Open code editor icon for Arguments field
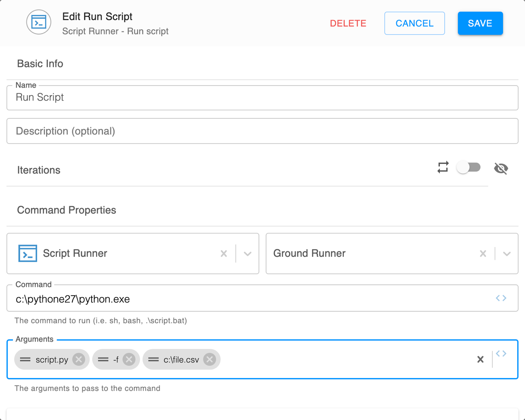The width and height of the screenshot is (525, 420). (x=501, y=354)
